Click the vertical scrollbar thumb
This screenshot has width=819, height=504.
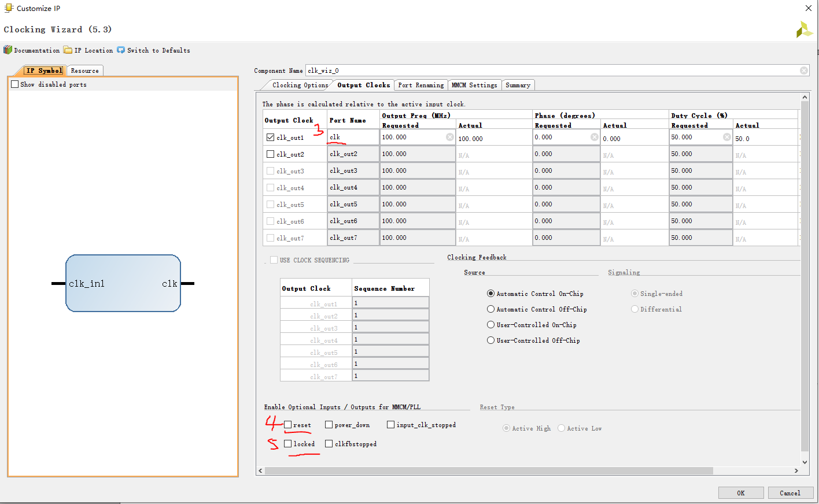click(x=805, y=276)
